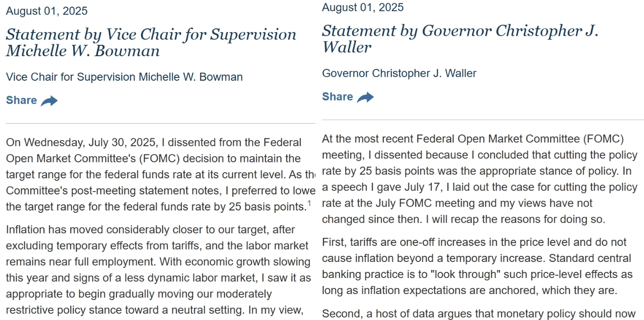Click the share arrow icon under Waller's statement

click(365, 97)
